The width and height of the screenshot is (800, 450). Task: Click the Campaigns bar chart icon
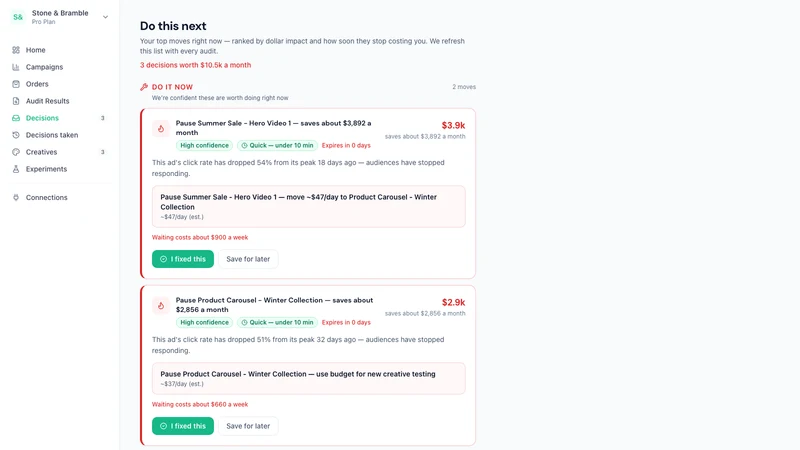pyautogui.click(x=16, y=67)
